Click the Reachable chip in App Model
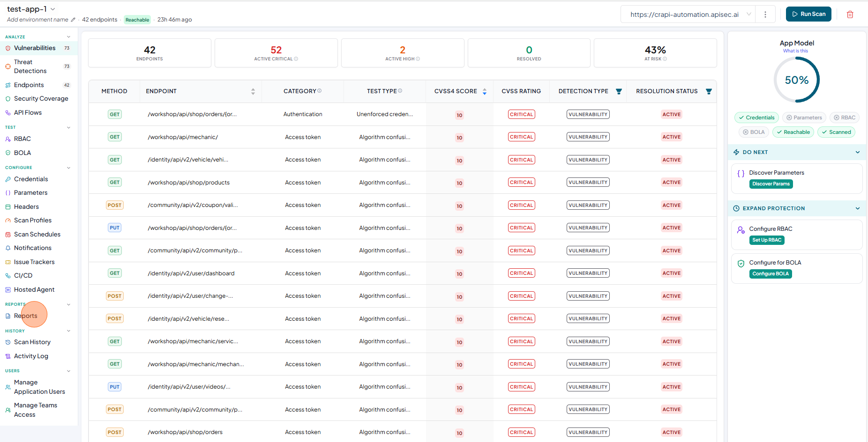 click(793, 132)
